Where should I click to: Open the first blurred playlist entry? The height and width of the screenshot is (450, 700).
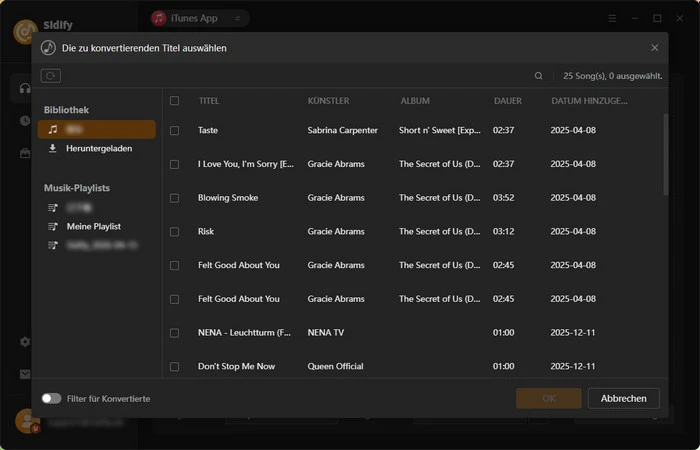point(79,208)
